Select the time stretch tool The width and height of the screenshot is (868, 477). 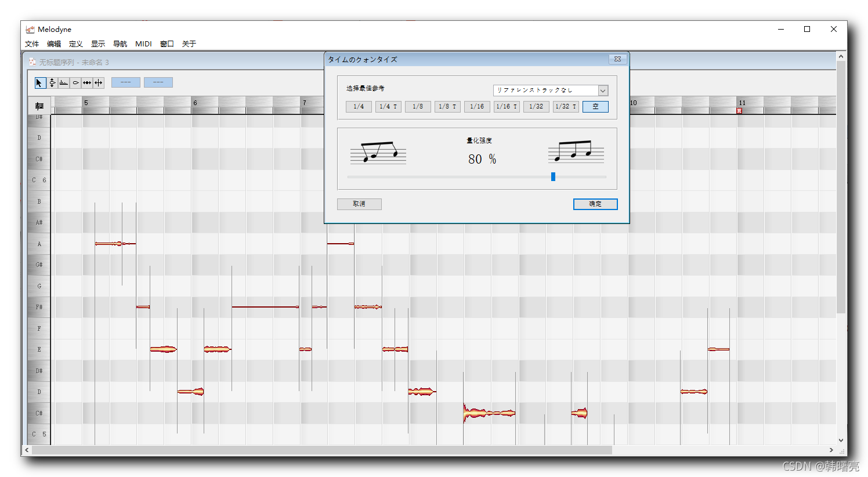tap(87, 83)
